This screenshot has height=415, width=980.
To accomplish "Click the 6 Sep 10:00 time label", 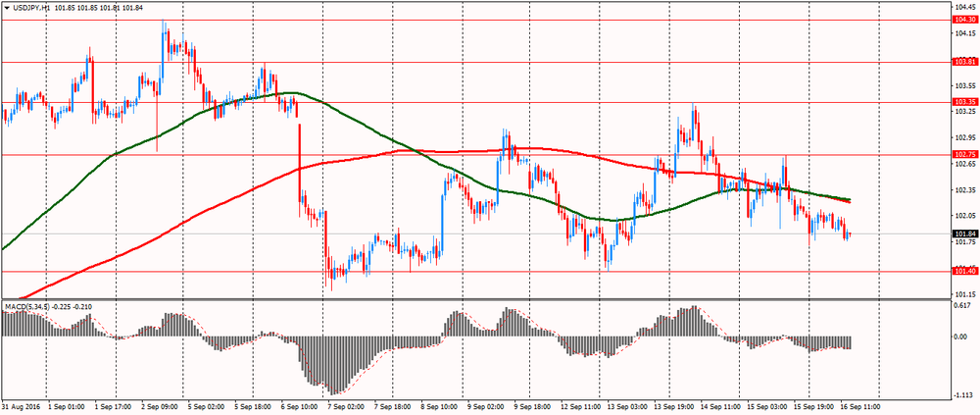I will [x=299, y=406].
